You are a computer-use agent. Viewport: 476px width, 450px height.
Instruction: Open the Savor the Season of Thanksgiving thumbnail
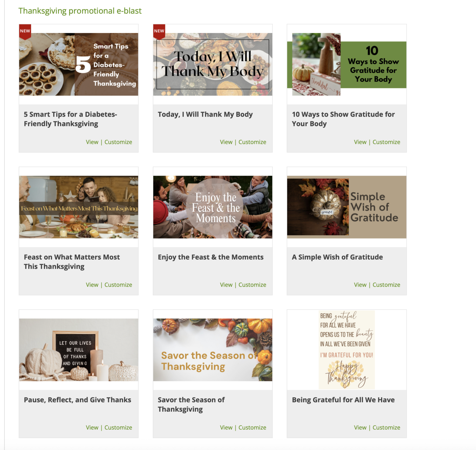pyautogui.click(x=213, y=350)
